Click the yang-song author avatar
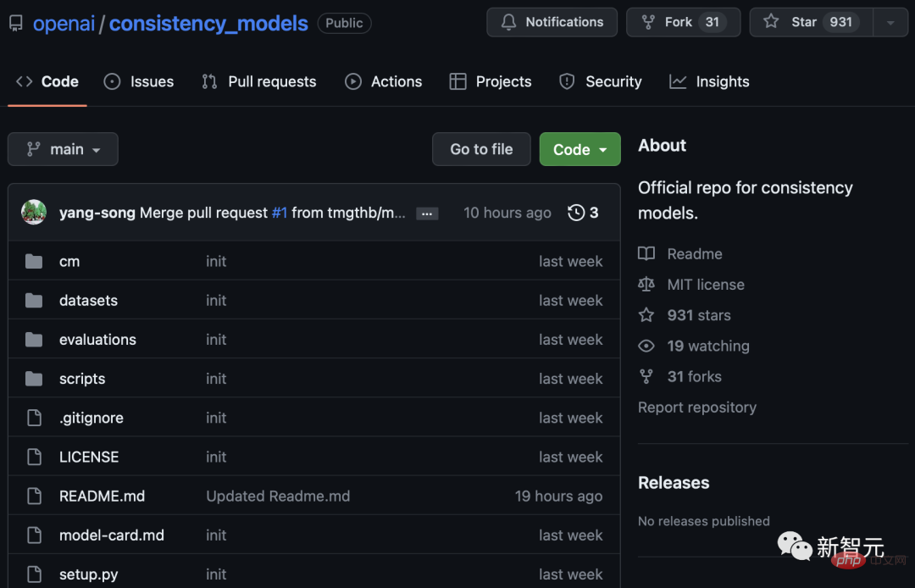915x588 pixels. tap(34, 213)
